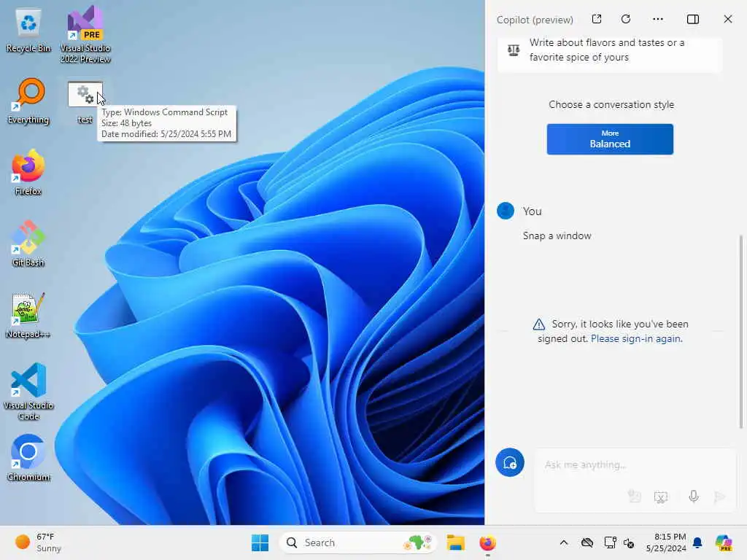Open the display connection tray icon

(x=610, y=542)
